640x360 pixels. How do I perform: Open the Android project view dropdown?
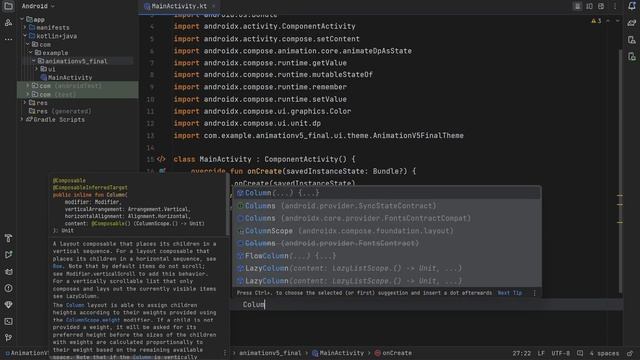pyautogui.click(x=38, y=6)
